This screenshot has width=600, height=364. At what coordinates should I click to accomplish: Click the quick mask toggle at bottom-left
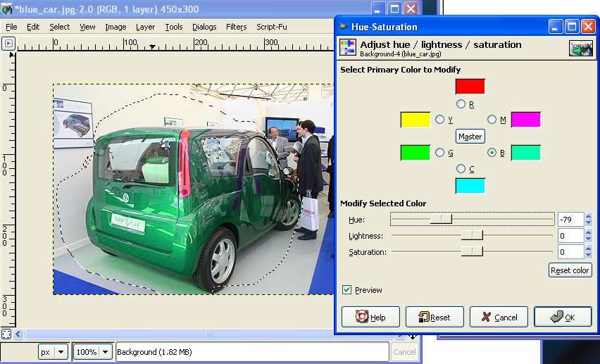click(x=6, y=334)
